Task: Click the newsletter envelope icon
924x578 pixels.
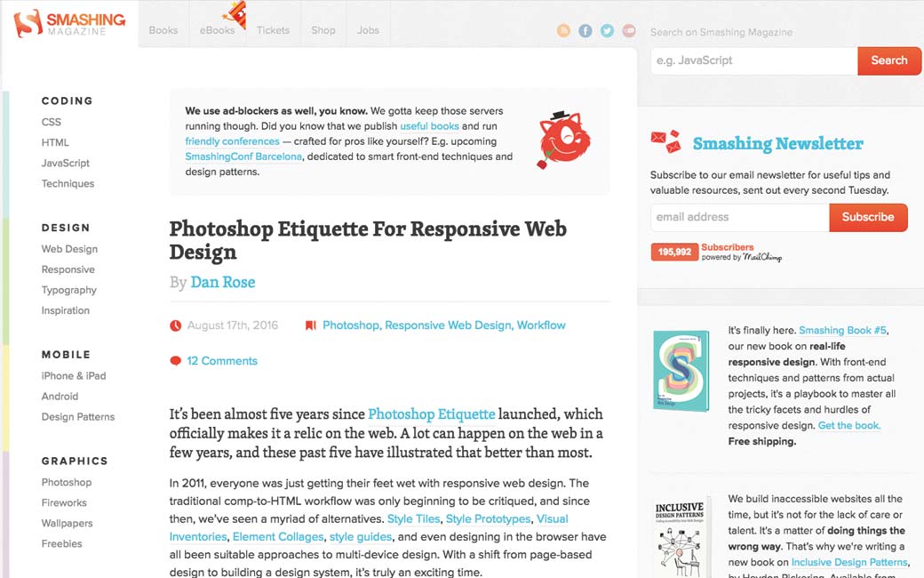Action: click(x=665, y=141)
